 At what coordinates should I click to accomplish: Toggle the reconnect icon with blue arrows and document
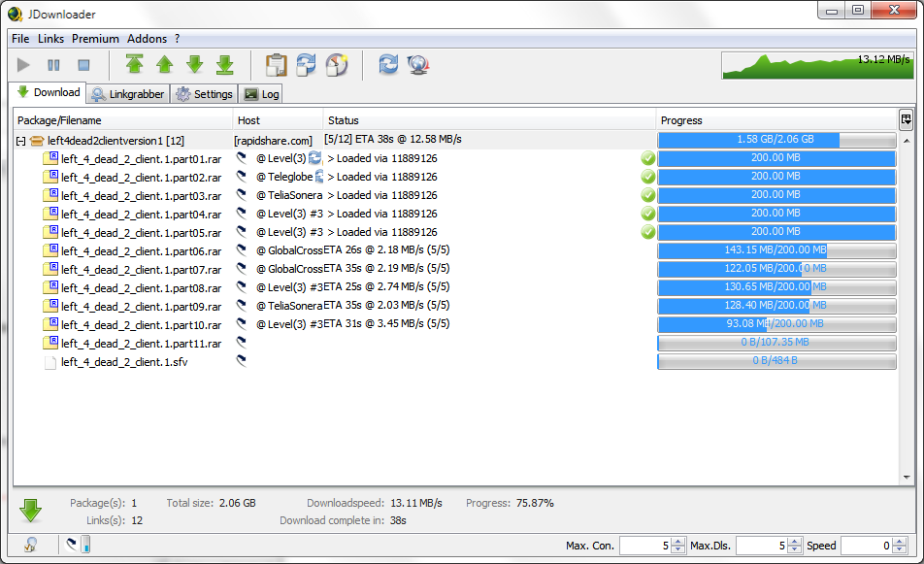click(x=306, y=65)
